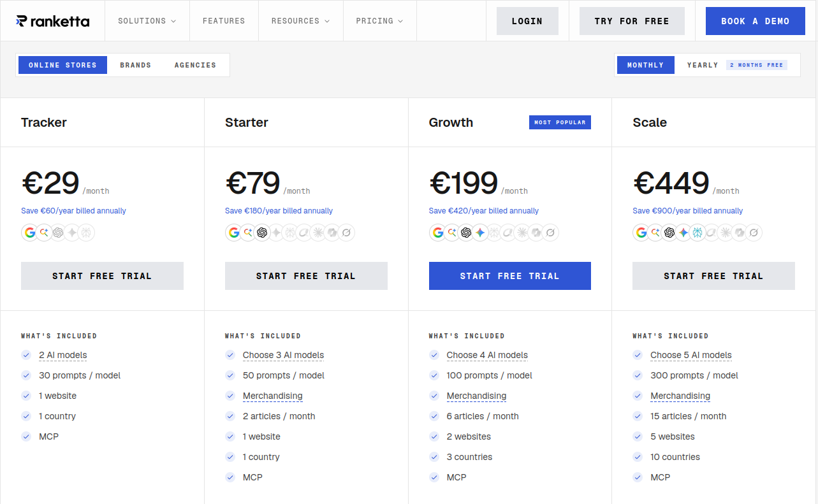The width and height of the screenshot is (818, 504).
Task: Click the €199 price in Growth
Action: [464, 183]
